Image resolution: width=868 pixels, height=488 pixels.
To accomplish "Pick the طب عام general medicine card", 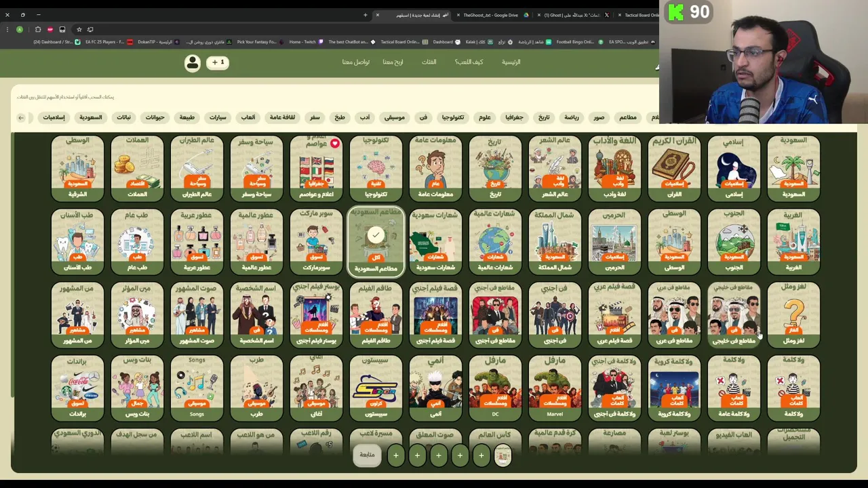I will point(137,241).
